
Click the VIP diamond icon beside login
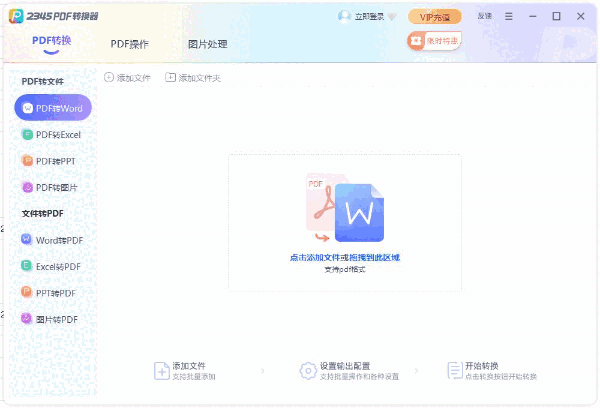click(392, 16)
